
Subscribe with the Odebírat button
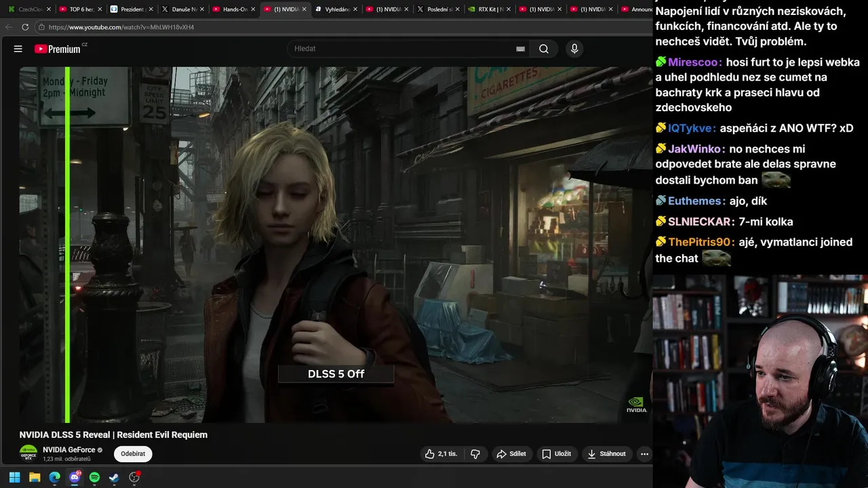pyautogui.click(x=133, y=454)
